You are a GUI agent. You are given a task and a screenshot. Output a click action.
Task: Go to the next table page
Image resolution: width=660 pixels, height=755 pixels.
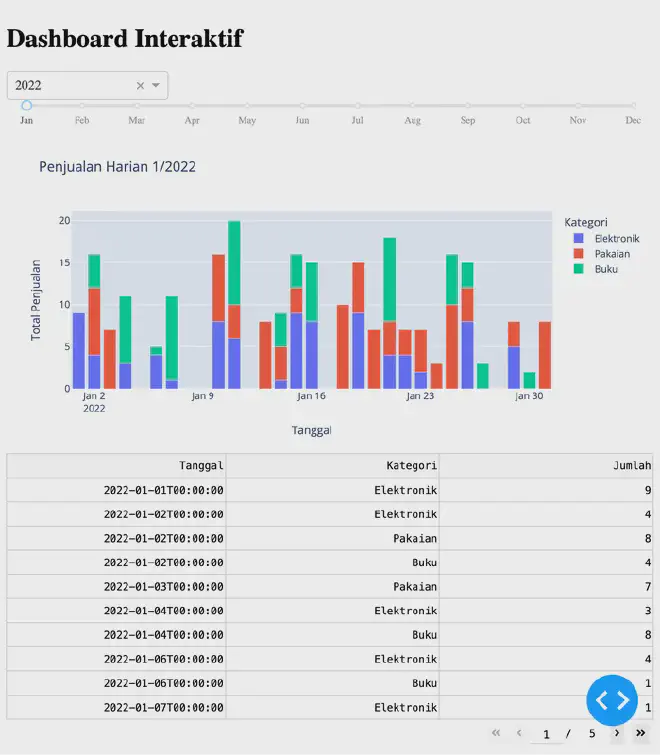click(617, 733)
